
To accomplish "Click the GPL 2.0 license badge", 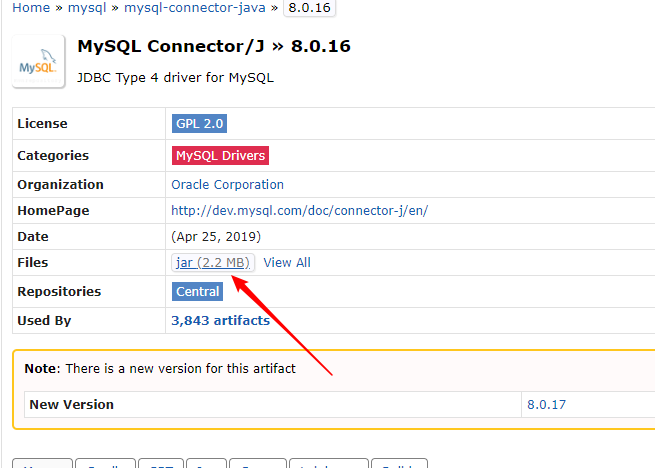I will [199, 124].
